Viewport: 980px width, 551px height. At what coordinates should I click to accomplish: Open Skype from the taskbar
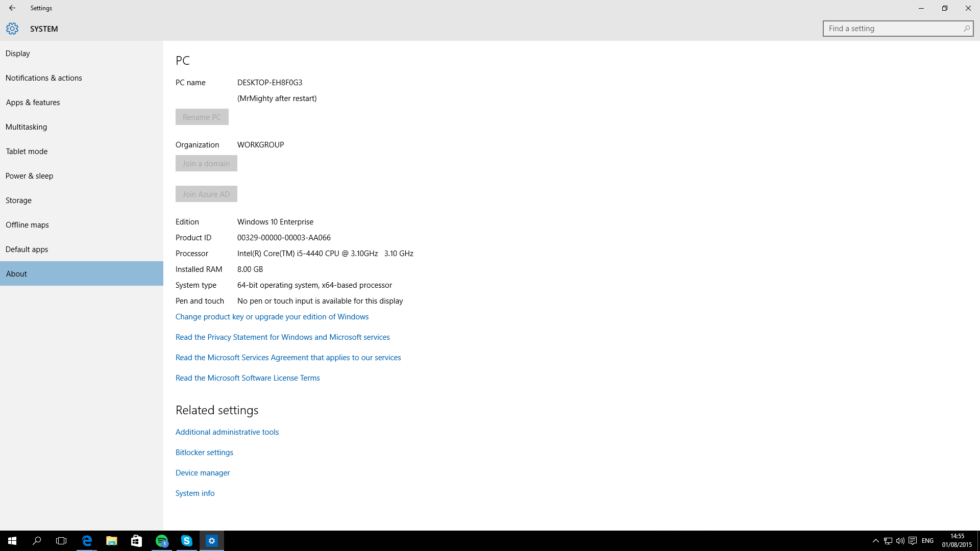tap(186, 541)
